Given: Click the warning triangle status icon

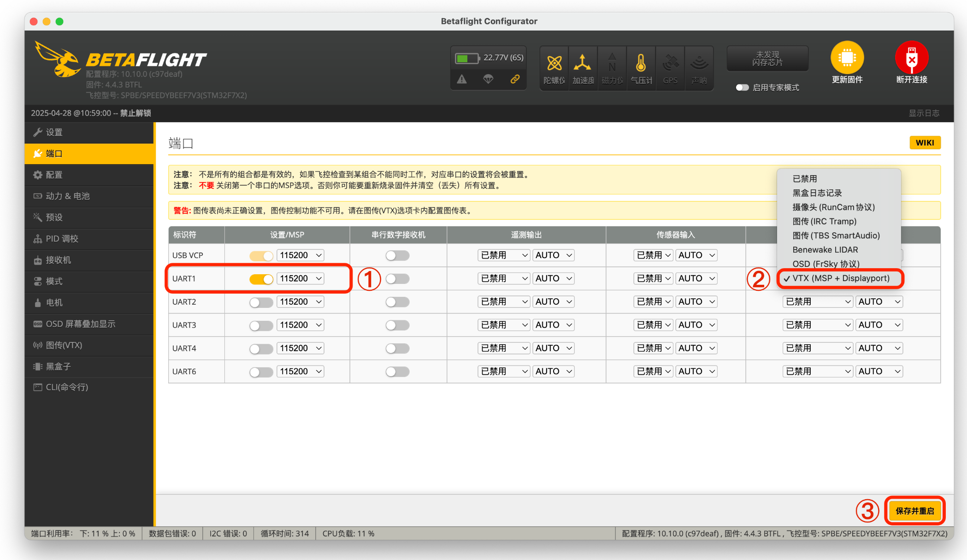Looking at the screenshot, I should coord(462,79).
